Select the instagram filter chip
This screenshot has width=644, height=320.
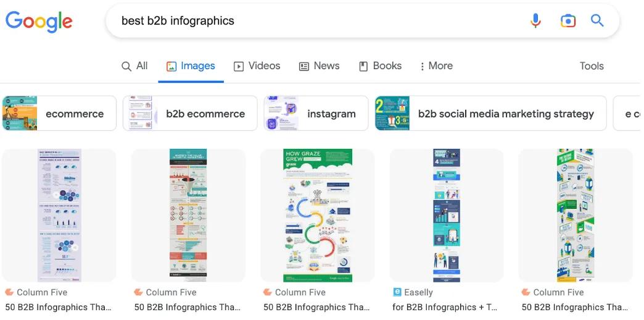tap(316, 114)
